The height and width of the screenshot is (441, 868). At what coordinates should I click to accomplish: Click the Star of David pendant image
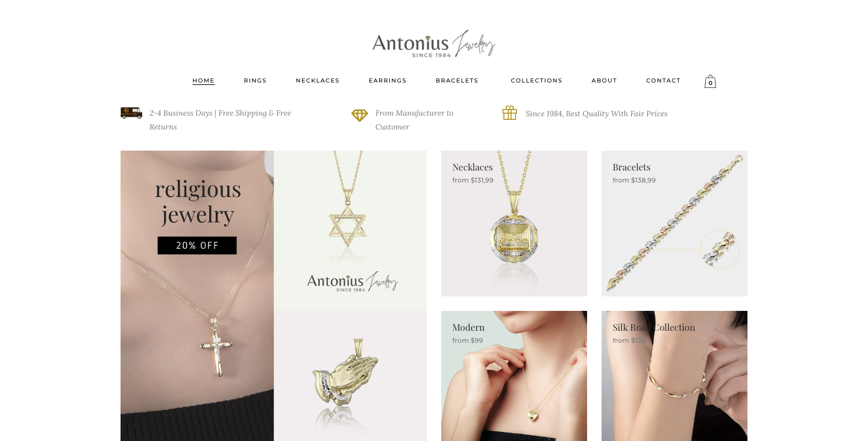pyautogui.click(x=350, y=231)
